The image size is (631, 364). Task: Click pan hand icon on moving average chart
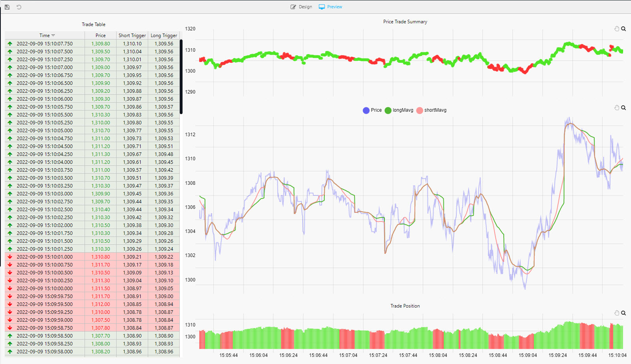coord(617,108)
